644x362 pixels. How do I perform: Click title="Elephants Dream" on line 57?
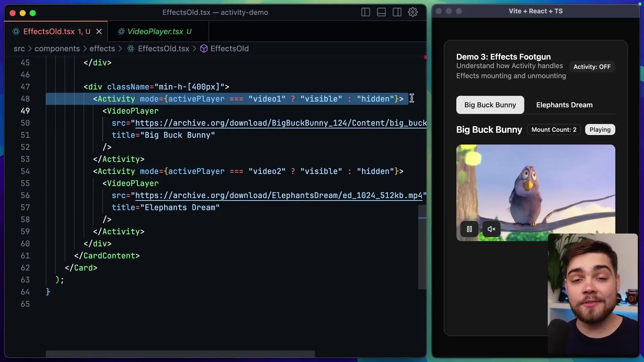[166, 207]
